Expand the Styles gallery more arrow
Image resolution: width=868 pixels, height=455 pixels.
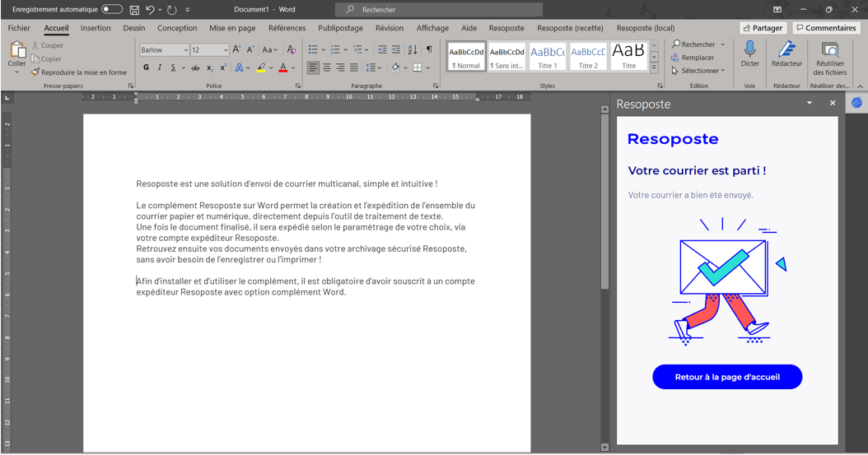(x=654, y=67)
